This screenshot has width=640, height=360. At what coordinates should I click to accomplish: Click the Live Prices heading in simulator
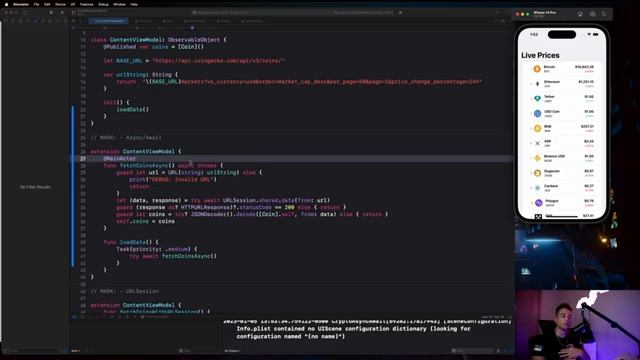click(x=540, y=55)
